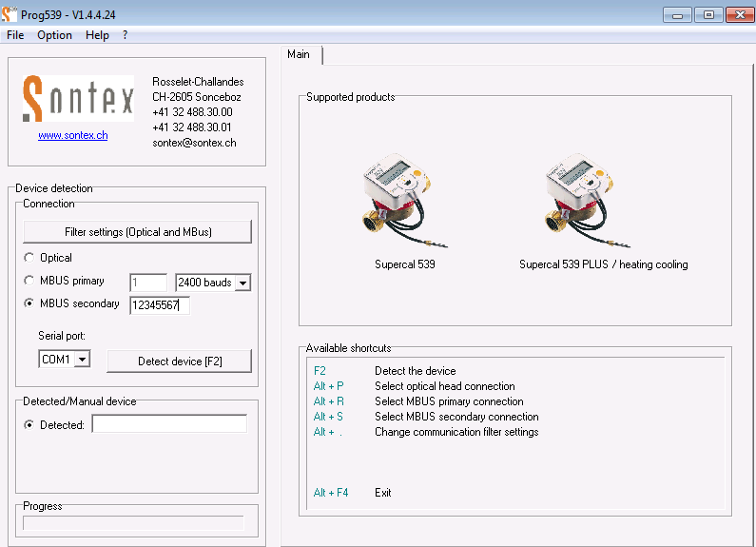This screenshot has width=756, height=547.
Task: Click the MBUS secondary address input field
Action: click(x=159, y=305)
